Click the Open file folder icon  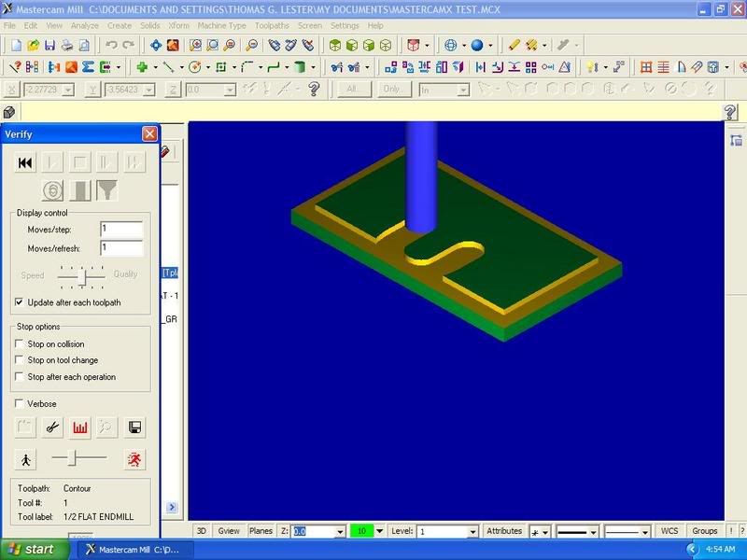33,45
